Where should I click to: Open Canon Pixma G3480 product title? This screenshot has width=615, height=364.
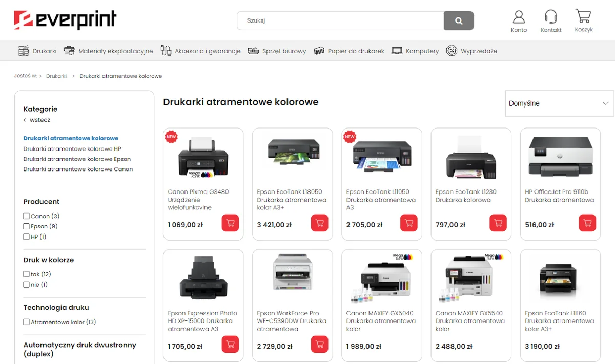(x=198, y=200)
